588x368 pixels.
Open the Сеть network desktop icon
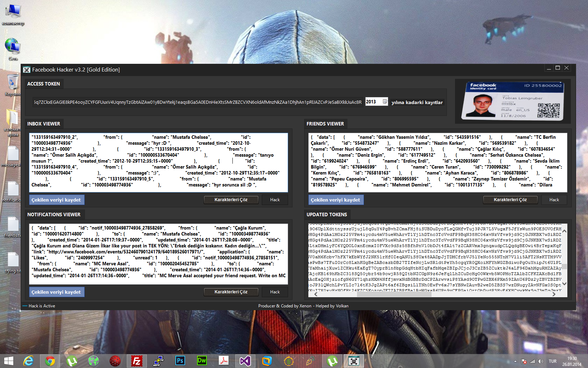point(13,49)
